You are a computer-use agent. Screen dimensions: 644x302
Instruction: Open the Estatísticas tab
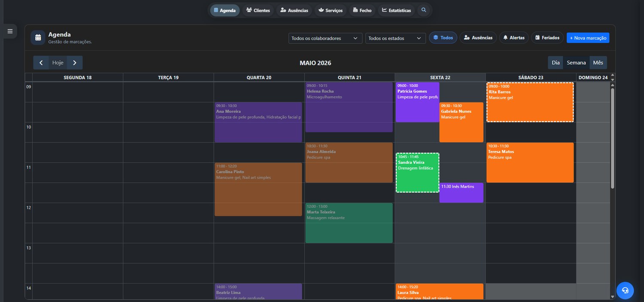pyautogui.click(x=396, y=10)
